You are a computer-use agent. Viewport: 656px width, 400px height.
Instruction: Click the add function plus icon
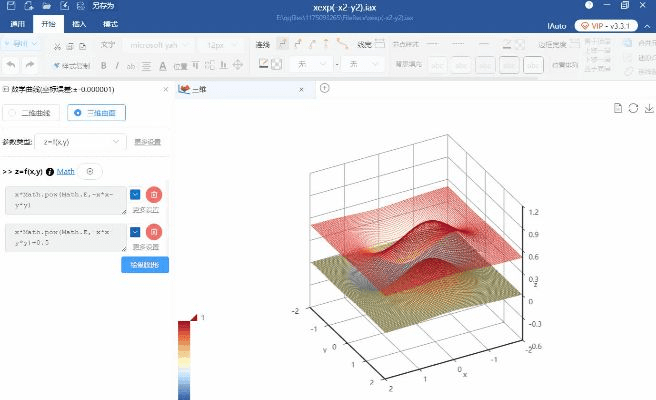pos(92,172)
